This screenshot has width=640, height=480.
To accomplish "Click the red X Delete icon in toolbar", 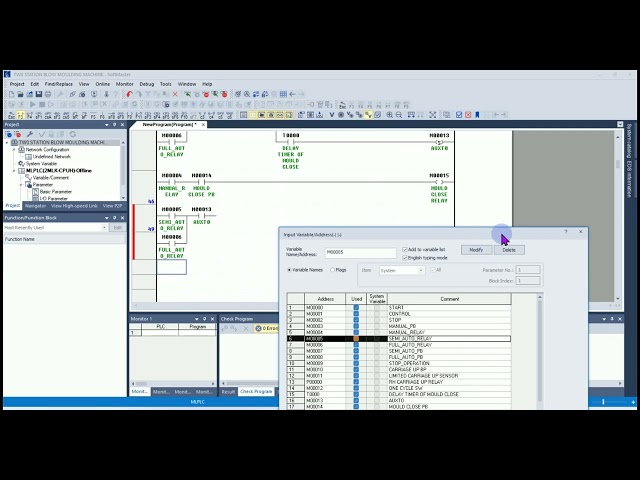I will click(175, 94).
